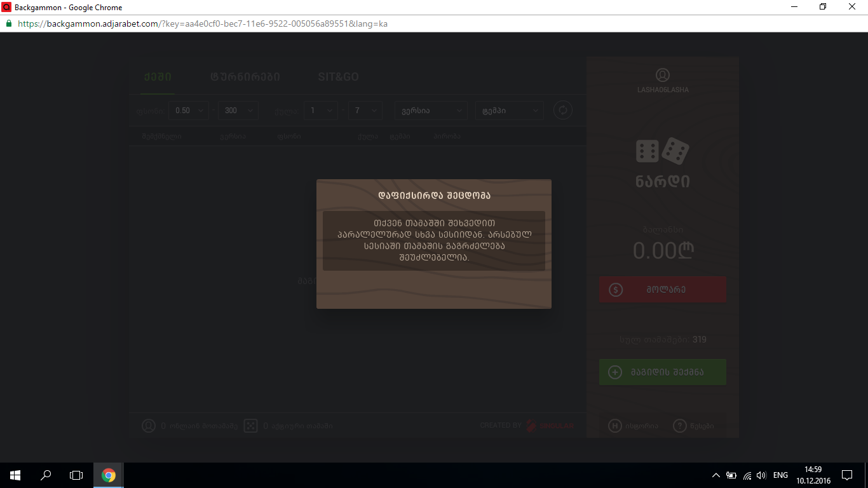Click the CREATED BY label
This screenshot has width=868, height=488.
(501, 426)
